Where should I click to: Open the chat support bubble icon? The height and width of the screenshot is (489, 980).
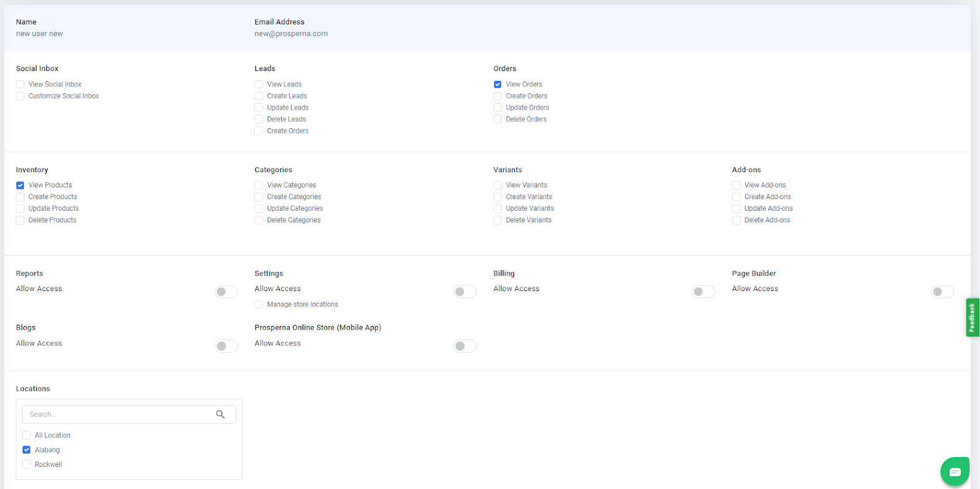tap(955, 471)
